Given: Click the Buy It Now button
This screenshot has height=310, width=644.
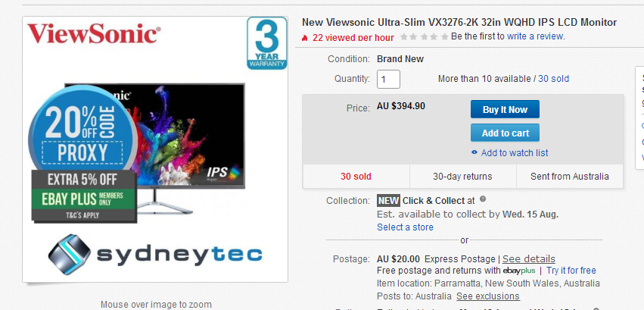Looking at the screenshot, I should point(505,109).
